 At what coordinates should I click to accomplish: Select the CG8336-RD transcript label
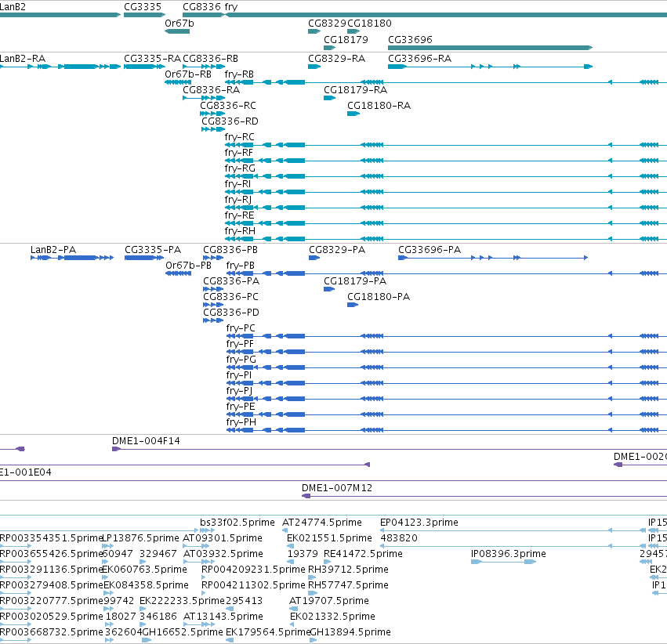230,121
